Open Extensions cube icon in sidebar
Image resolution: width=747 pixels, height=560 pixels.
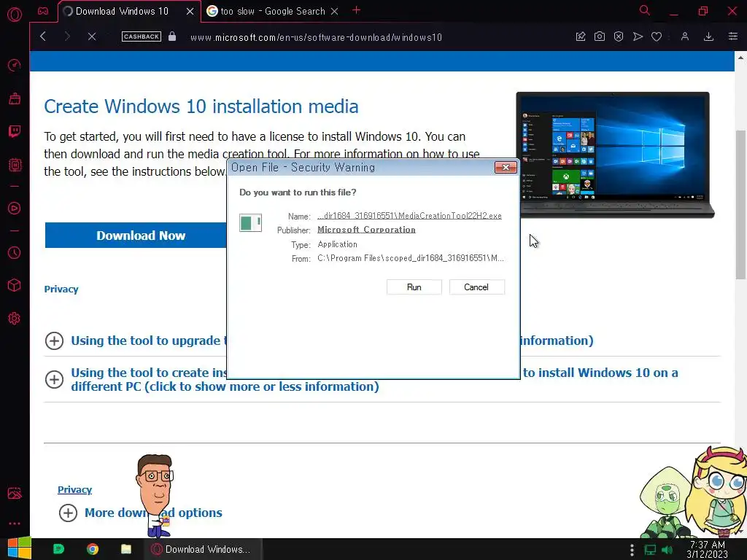[x=15, y=285]
